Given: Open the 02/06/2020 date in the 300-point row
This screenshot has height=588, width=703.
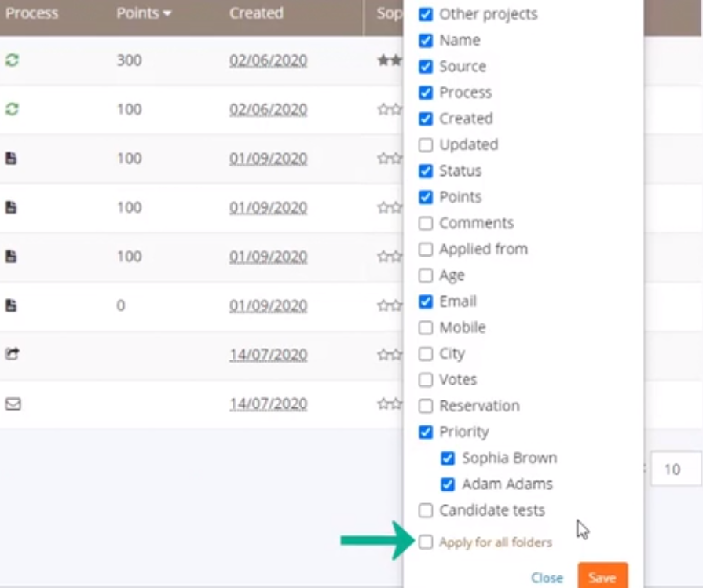Looking at the screenshot, I should point(268,60).
